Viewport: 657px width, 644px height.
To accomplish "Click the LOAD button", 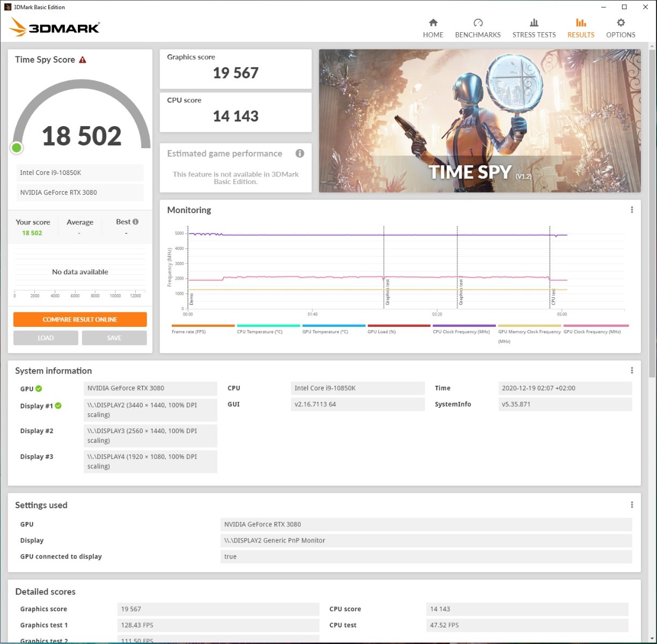I will pos(46,338).
